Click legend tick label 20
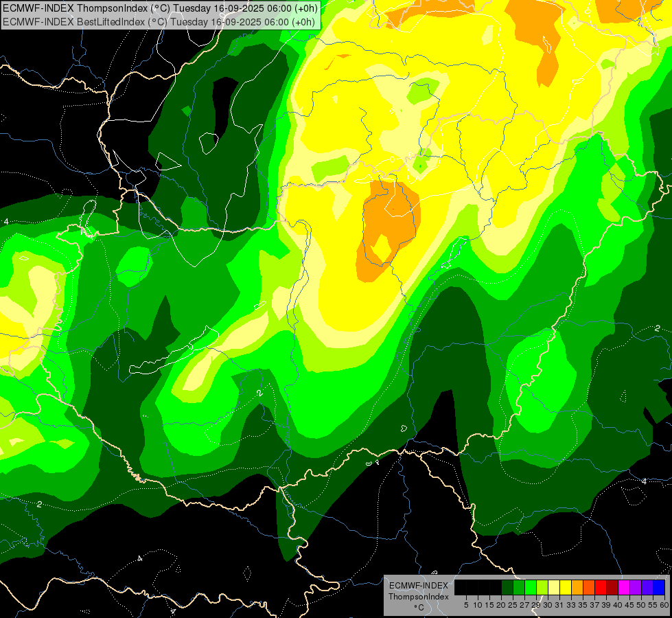Viewport: 672px width, 618px height. coord(502,605)
